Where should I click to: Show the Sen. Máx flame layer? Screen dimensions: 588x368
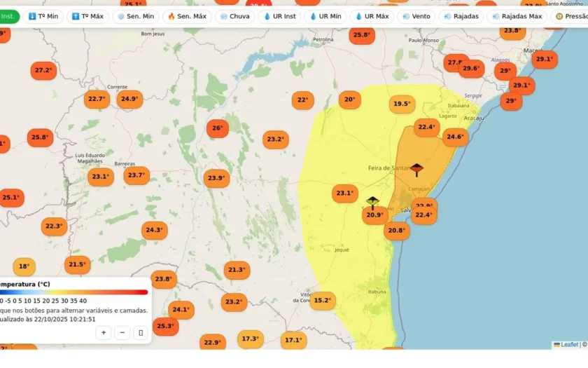click(187, 17)
